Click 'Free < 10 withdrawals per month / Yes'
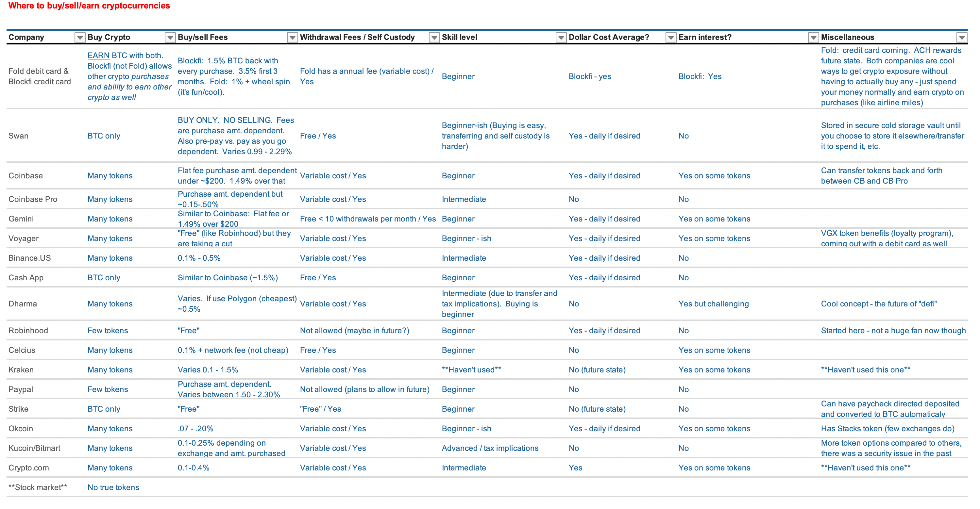The height and width of the screenshot is (509, 980). [367, 219]
